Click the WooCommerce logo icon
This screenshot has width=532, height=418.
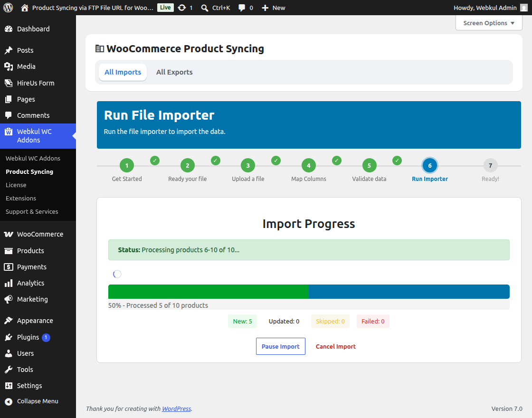tap(9, 234)
